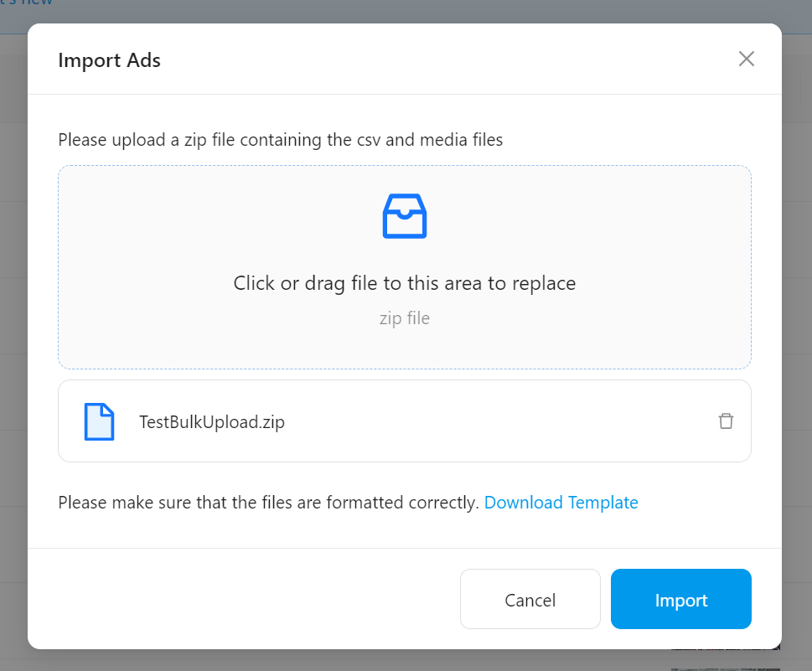
Task: Select the TestBulkUpload.zip file name
Action: tap(212, 422)
